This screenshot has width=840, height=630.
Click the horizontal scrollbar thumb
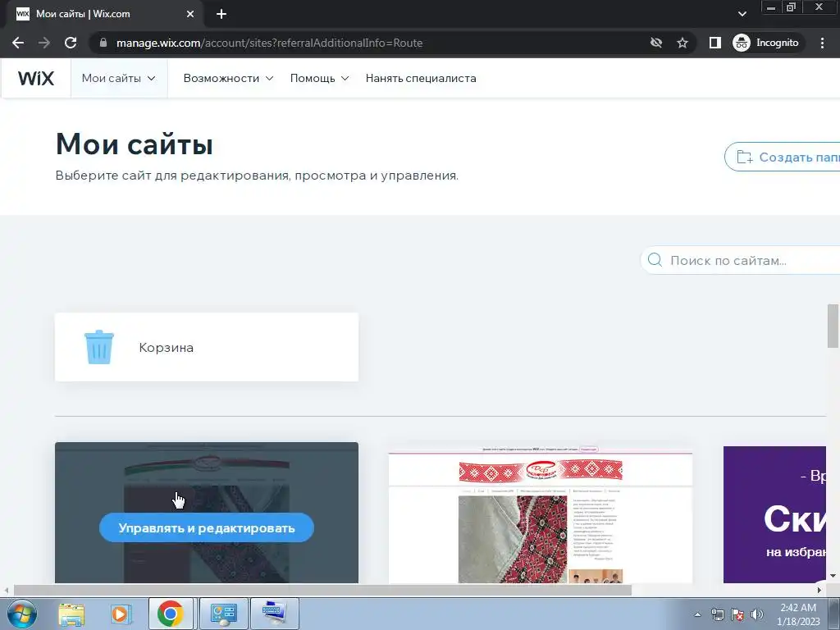click(322, 590)
